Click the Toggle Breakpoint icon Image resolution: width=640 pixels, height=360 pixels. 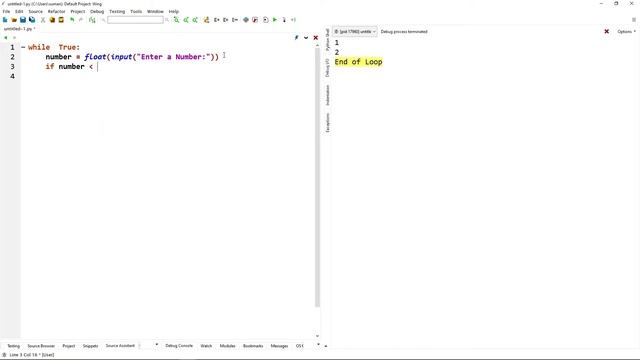point(246,20)
